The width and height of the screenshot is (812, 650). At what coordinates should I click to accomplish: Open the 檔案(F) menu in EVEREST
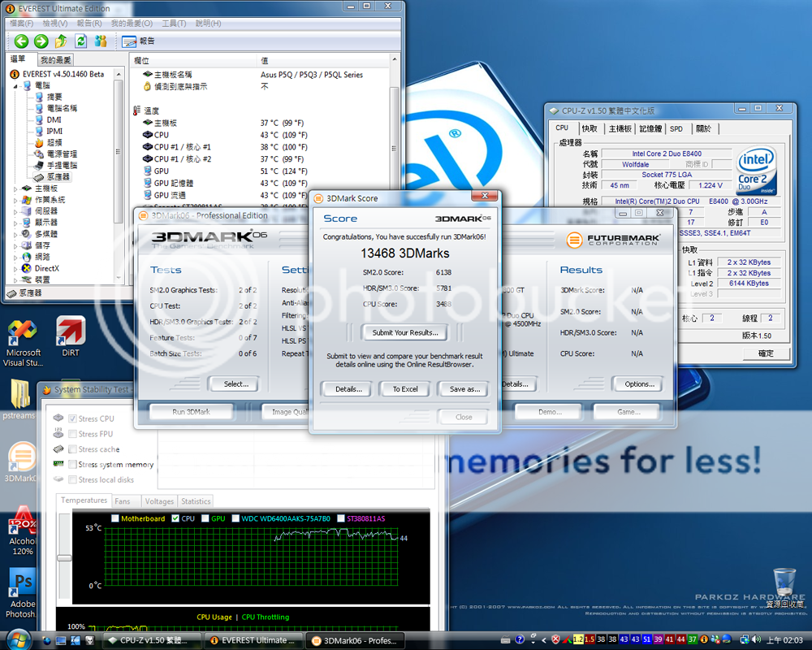(x=21, y=24)
